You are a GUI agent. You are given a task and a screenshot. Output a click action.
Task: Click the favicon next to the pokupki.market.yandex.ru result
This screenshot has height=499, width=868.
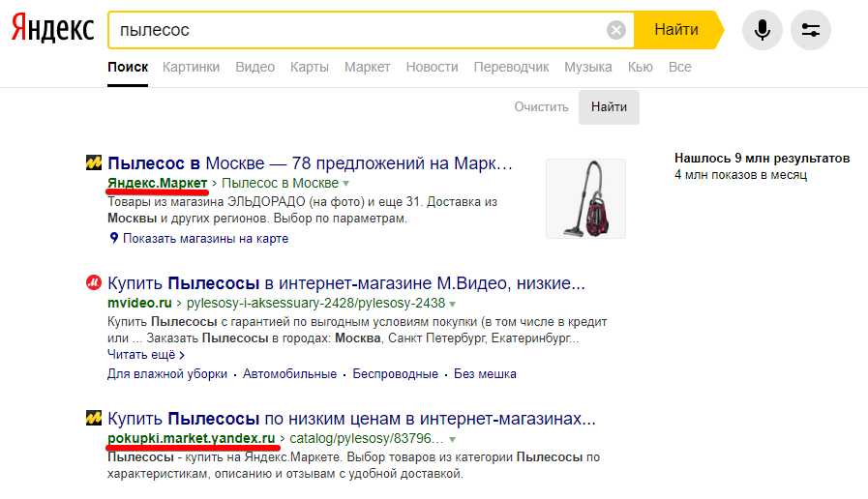tap(94, 418)
